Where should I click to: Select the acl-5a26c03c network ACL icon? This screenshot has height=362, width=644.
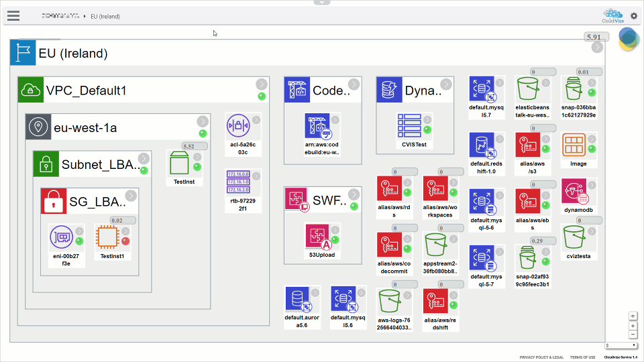tap(238, 125)
